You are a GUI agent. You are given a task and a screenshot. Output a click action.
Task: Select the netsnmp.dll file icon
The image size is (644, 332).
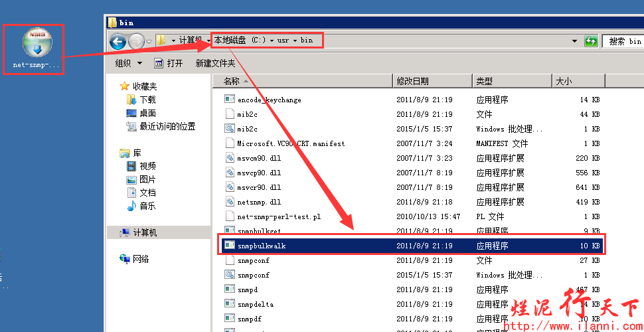230,202
